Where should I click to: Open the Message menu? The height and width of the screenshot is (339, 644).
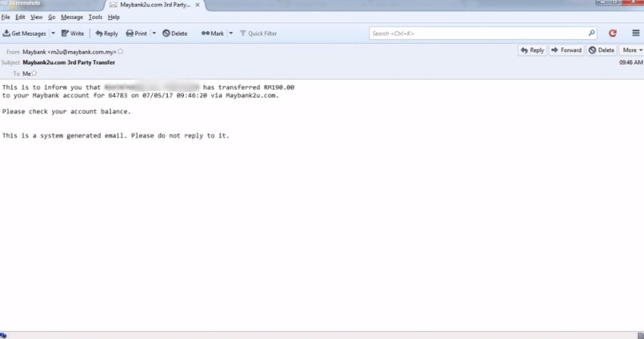(72, 18)
